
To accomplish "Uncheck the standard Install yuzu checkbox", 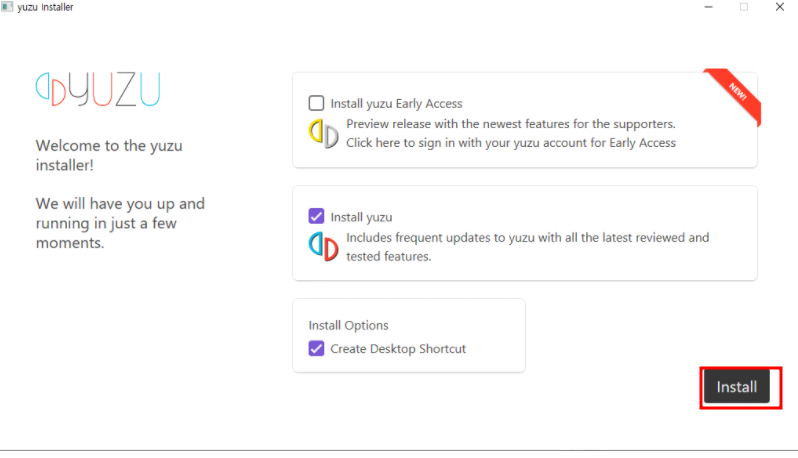I will coord(316,216).
